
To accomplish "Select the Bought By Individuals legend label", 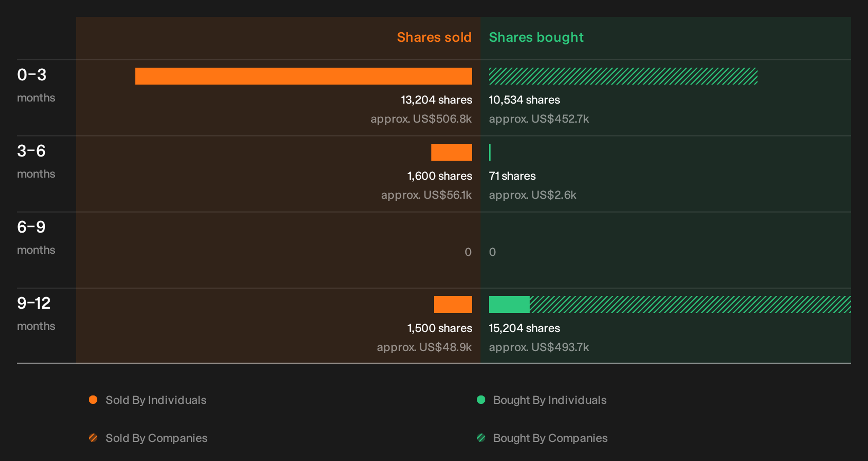I will click(550, 400).
